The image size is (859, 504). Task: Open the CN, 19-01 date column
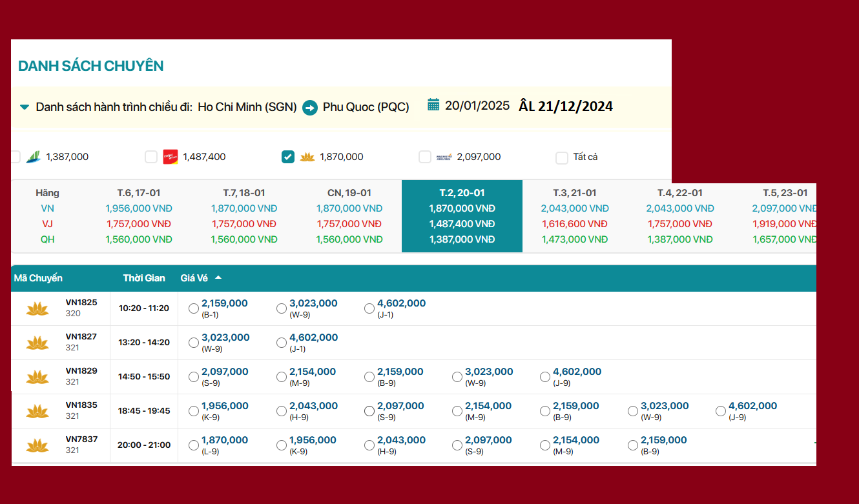click(x=349, y=193)
